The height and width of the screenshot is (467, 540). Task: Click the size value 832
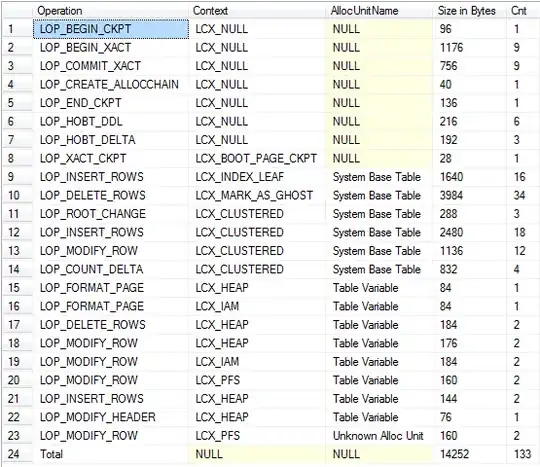448,269
